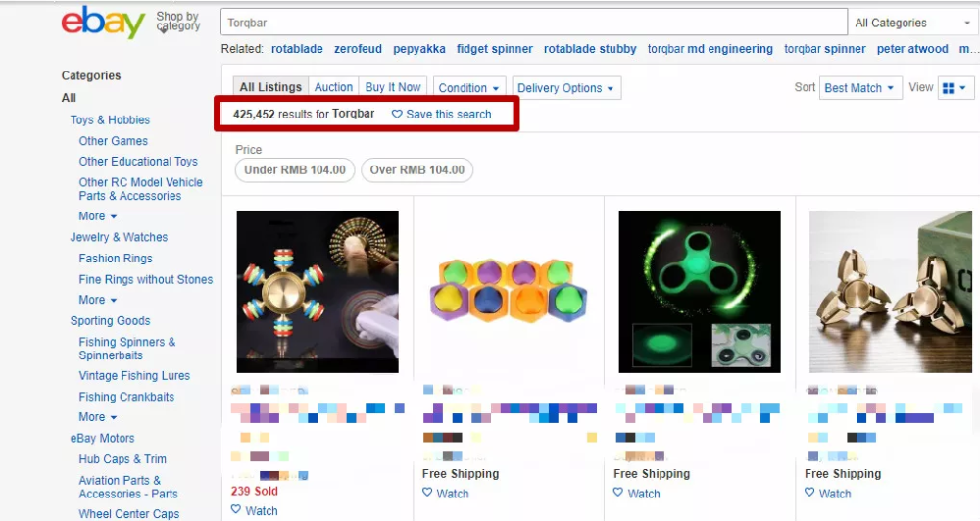Open related search pepyakka

coord(418,49)
